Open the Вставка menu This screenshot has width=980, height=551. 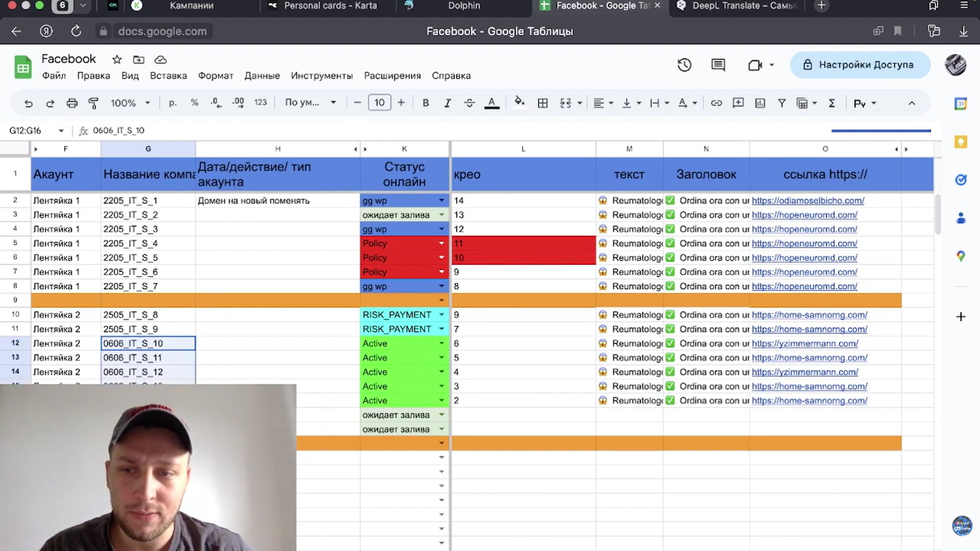[168, 76]
